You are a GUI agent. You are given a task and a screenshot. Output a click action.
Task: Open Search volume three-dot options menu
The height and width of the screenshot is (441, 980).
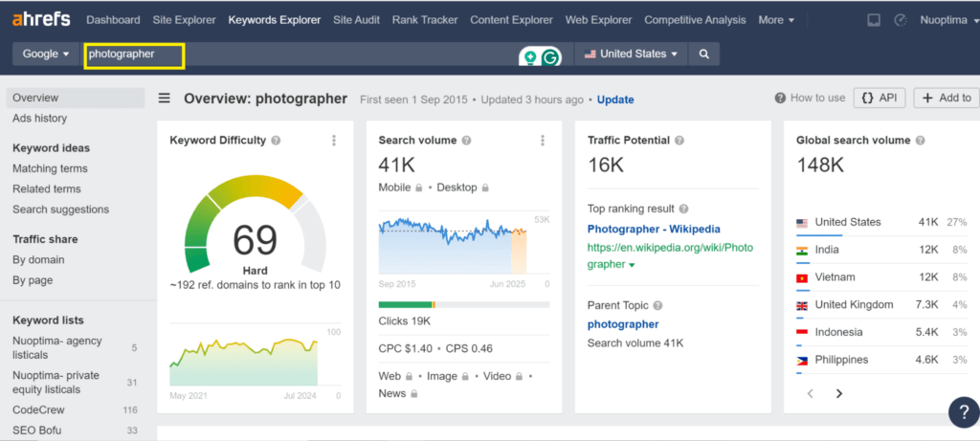[x=543, y=141]
